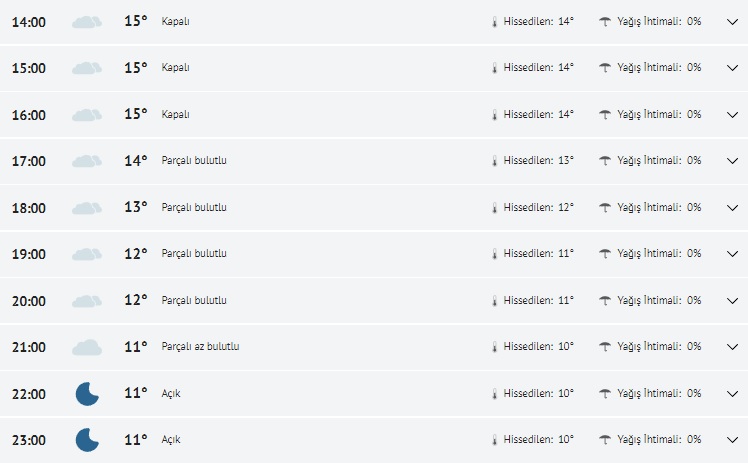Viewport: 748px width, 463px height.
Task: Click the thermometer icon in the 22:00 row
Action: pos(494,393)
